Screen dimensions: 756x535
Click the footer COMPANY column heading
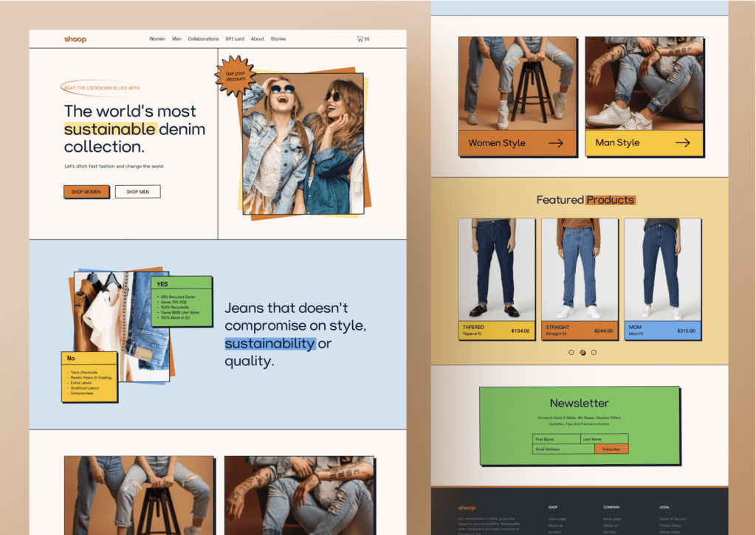click(x=611, y=508)
